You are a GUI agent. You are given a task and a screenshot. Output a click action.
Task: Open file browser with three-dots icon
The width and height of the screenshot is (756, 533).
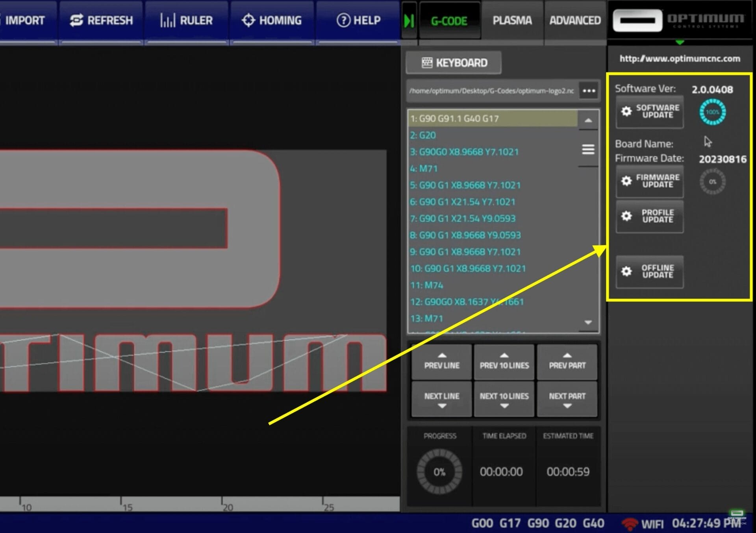[589, 91]
